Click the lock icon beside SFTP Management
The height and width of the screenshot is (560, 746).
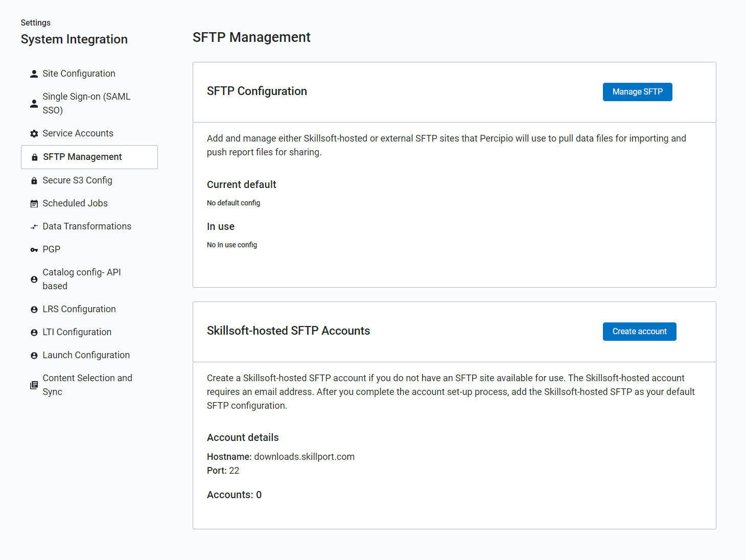pyautogui.click(x=35, y=157)
